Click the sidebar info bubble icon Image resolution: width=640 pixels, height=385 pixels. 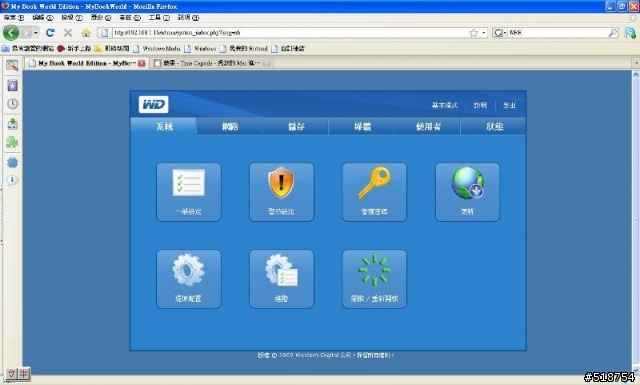click(x=12, y=180)
